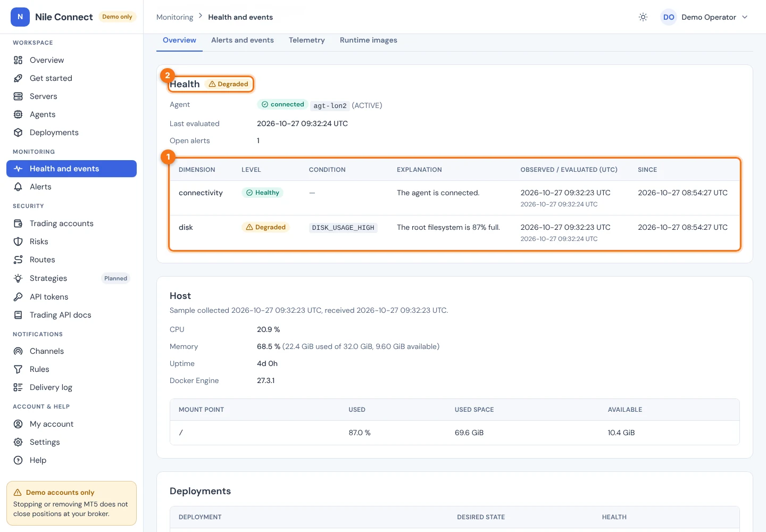Viewport: 766px width, 532px height.
Task: Click the DISK_USAGE_HIGH condition code
Action: [x=343, y=228]
